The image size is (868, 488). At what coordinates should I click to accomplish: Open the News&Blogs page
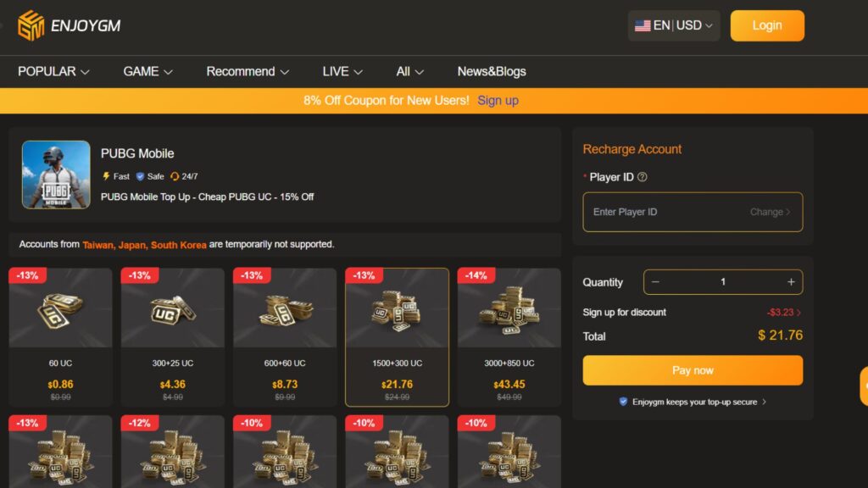click(x=490, y=72)
